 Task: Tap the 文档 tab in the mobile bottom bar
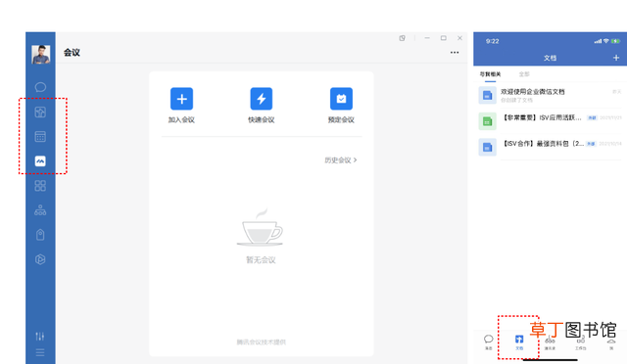[519, 342]
